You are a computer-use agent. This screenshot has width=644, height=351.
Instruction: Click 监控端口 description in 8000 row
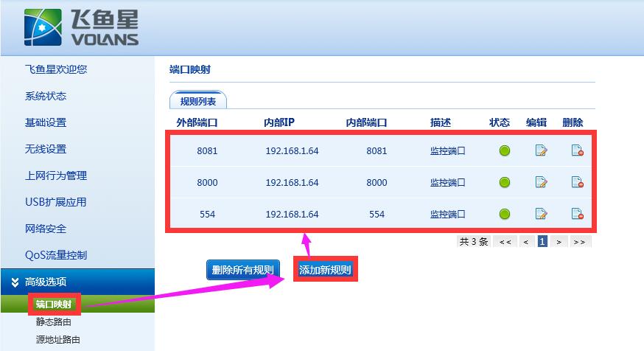point(448,182)
